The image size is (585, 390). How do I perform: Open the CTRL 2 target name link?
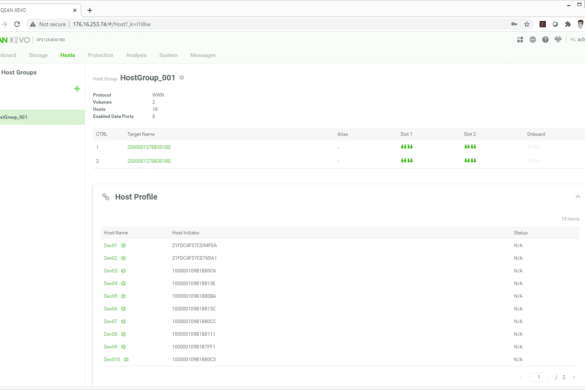tap(149, 161)
